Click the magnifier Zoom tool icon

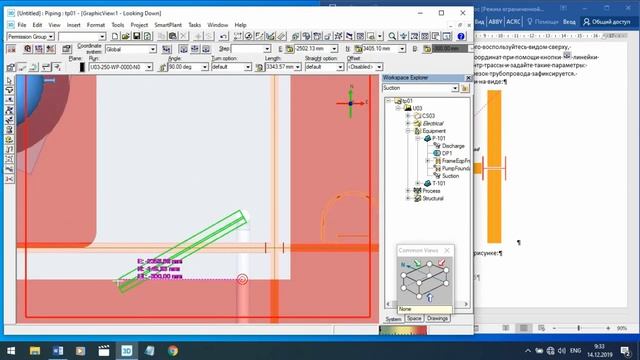click(392, 36)
